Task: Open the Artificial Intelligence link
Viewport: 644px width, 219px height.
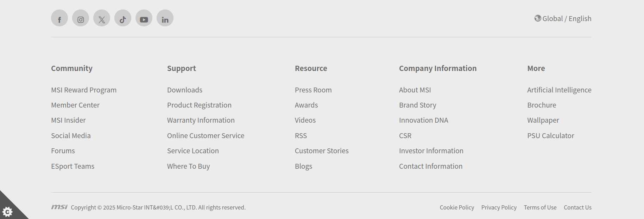Action: pos(559,90)
